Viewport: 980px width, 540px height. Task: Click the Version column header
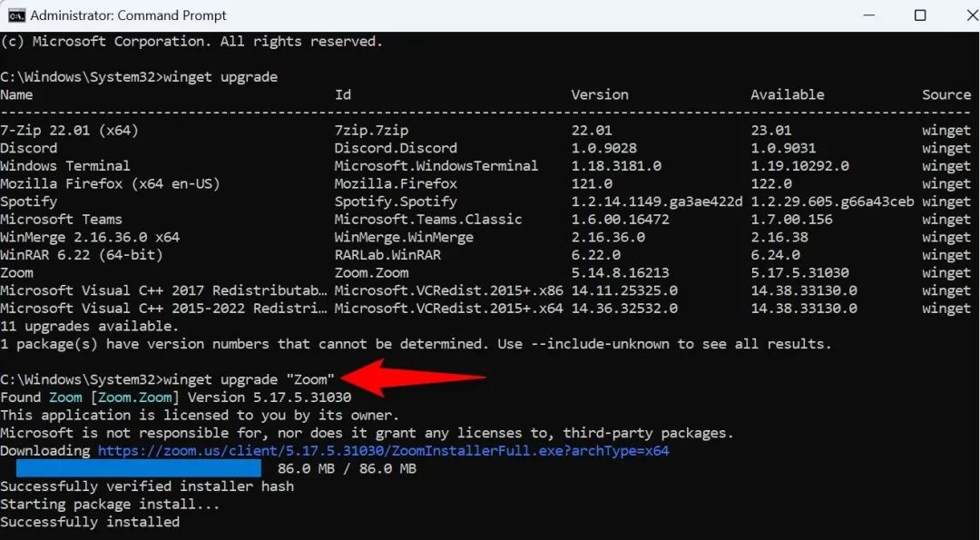(x=600, y=95)
